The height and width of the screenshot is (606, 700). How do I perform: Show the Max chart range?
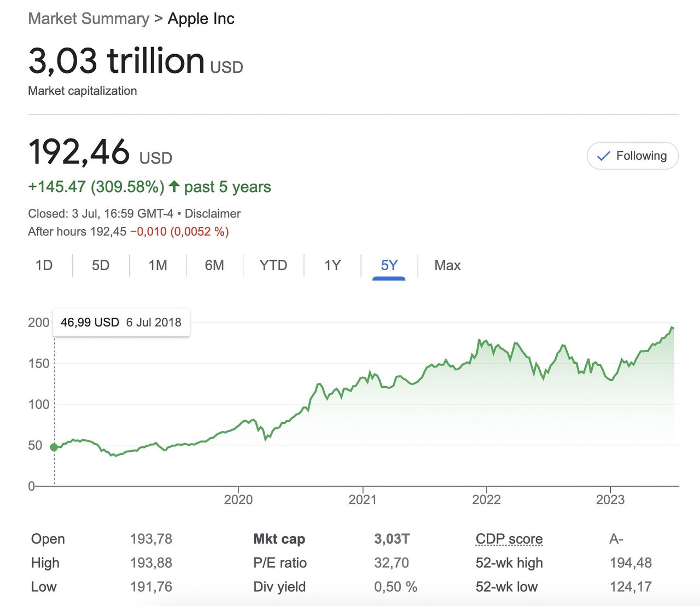pyautogui.click(x=447, y=265)
